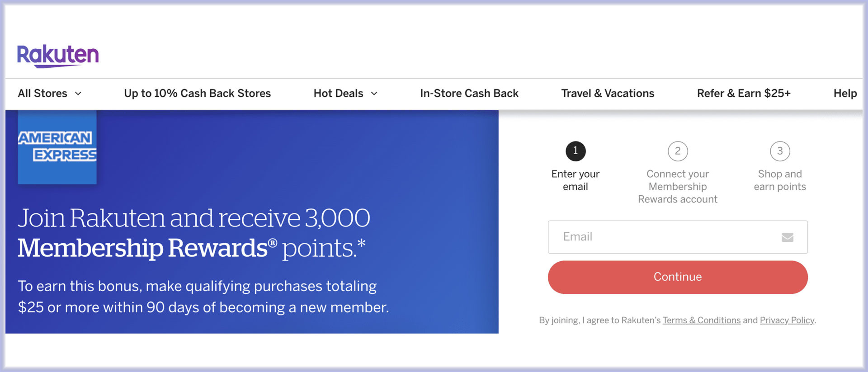Viewport: 868px width, 372px height.
Task: Open the Help menu item
Action: 845,94
